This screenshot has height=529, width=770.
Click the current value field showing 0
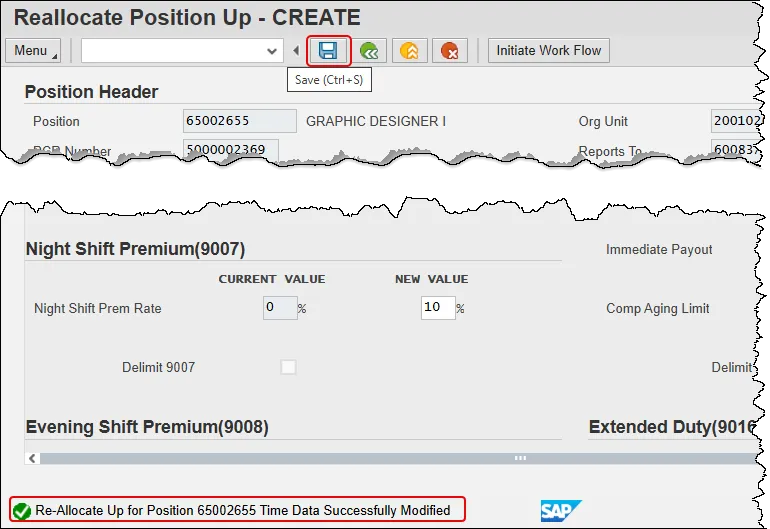pyautogui.click(x=280, y=308)
